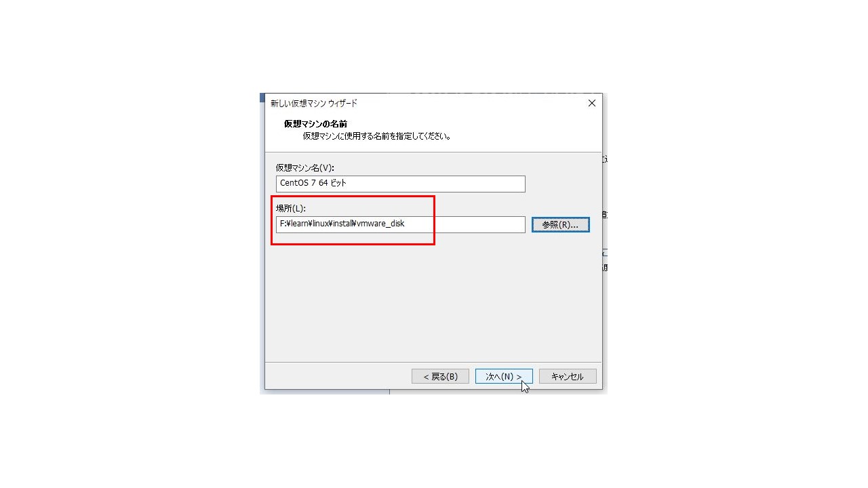This screenshot has width=868, height=488.
Task: Click the instruction text under the heading
Action: point(377,136)
